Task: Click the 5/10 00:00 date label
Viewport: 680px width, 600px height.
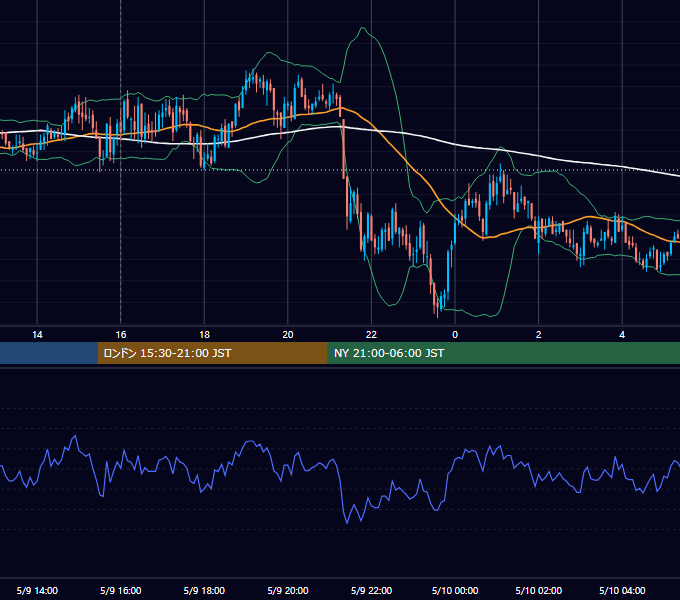Action: [455, 590]
